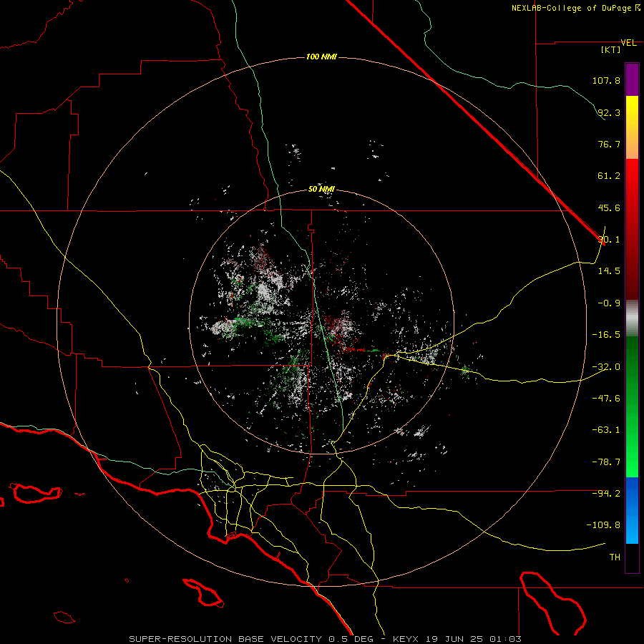This screenshot has height=644, width=644.
Task: Click the gray near-zero segment of the color scale
Action: (632, 318)
